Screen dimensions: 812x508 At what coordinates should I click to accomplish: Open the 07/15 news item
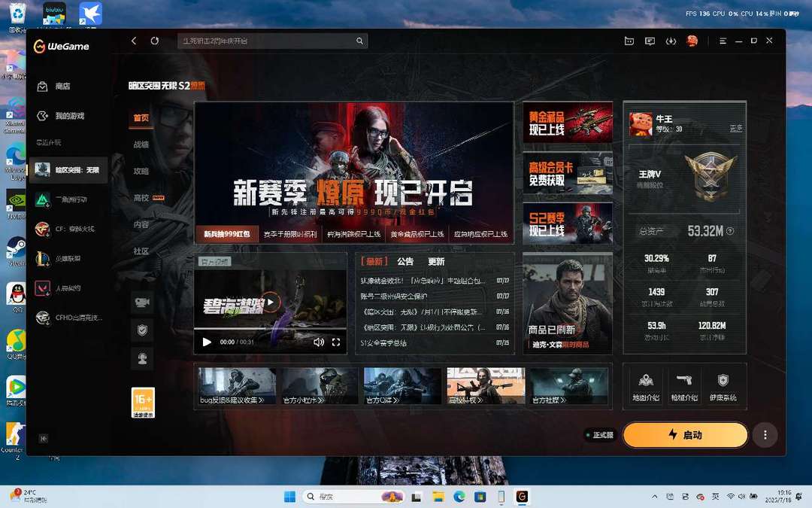click(x=435, y=342)
